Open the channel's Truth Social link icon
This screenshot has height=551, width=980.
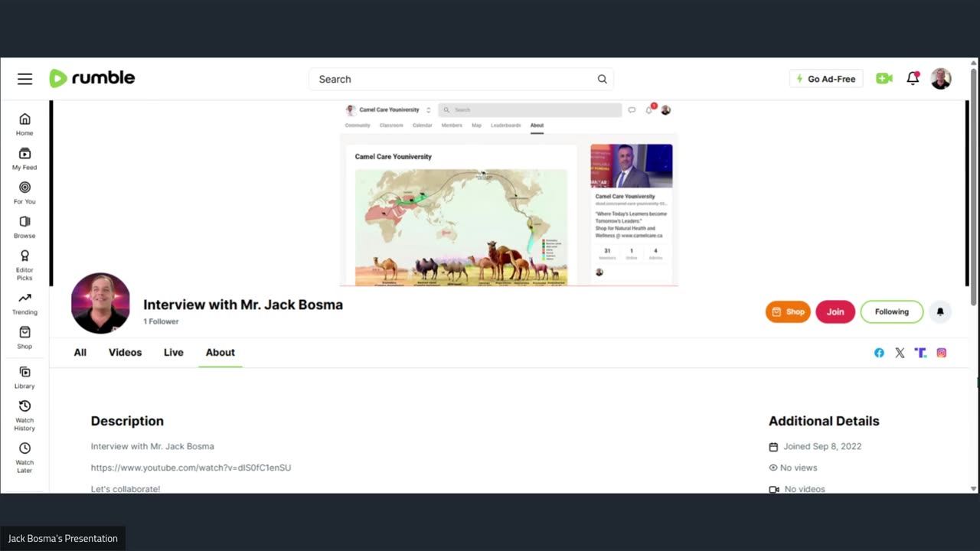[920, 353]
